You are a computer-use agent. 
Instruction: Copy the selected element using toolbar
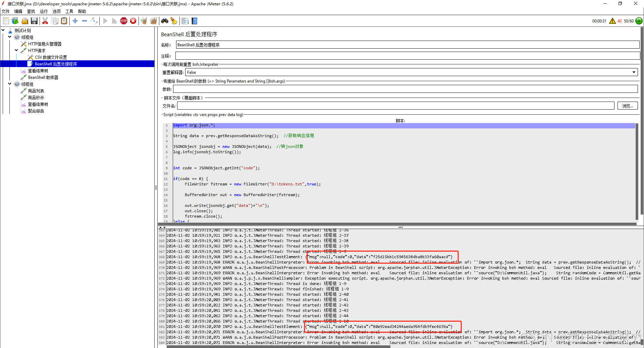[x=55, y=21]
